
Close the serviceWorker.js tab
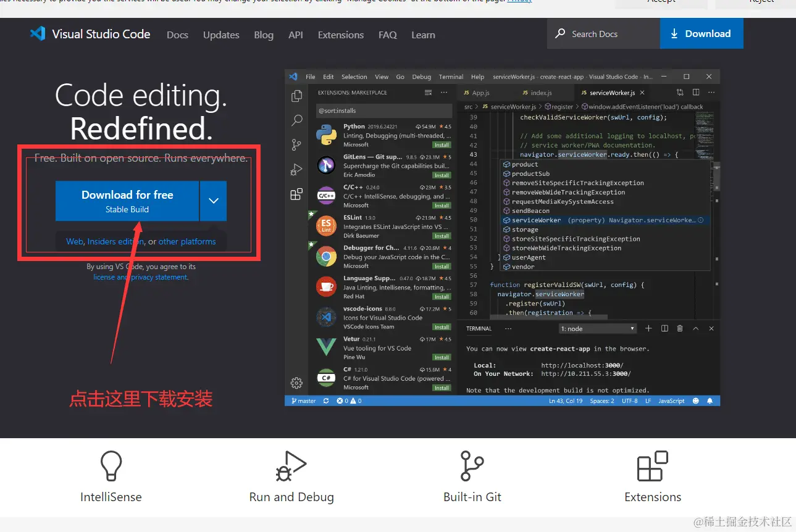click(x=642, y=93)
